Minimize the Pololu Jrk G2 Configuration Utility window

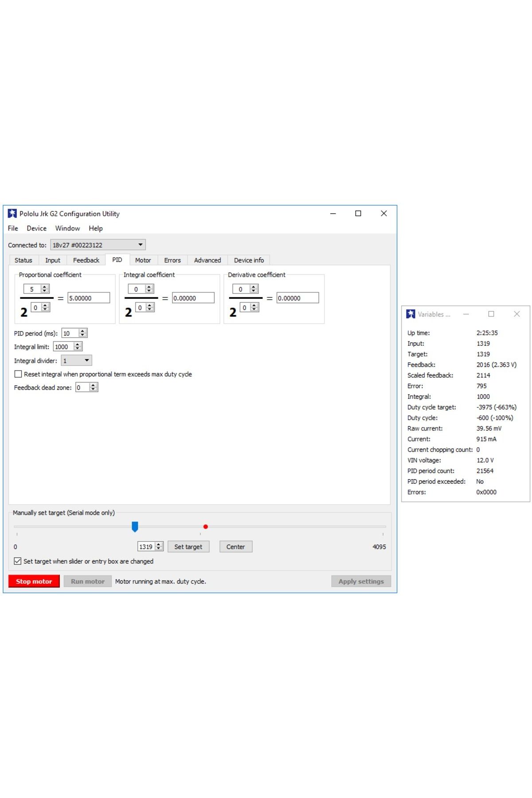[333, 213]
